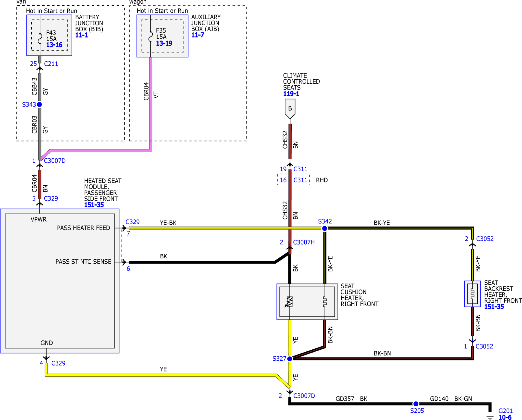Select connector label C3007H

point(304,242)
